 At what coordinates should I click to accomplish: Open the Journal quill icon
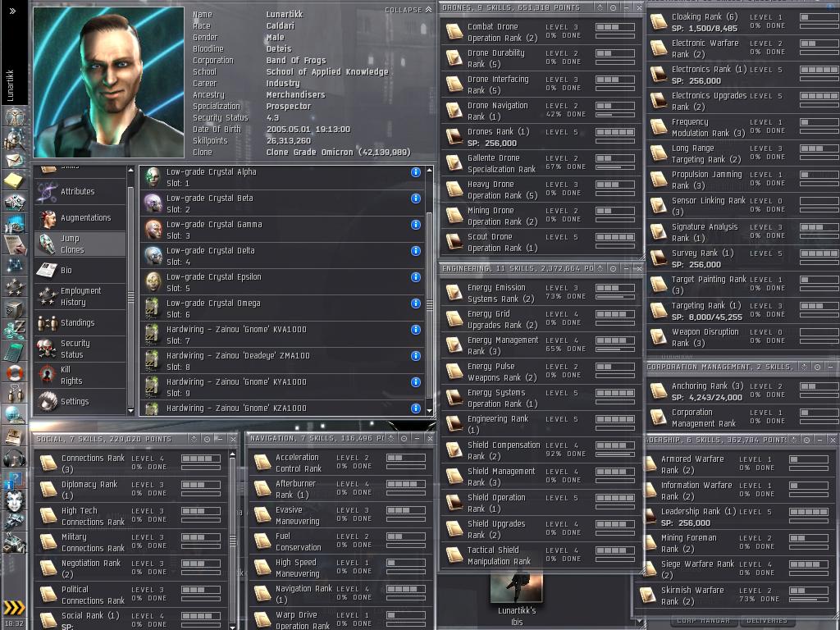tap(14, 244)
